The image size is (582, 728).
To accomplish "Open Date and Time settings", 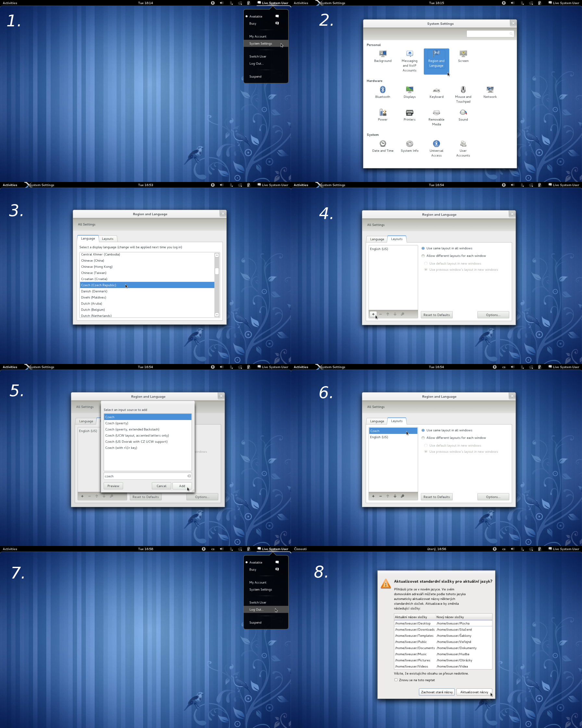I will point(383,144).
